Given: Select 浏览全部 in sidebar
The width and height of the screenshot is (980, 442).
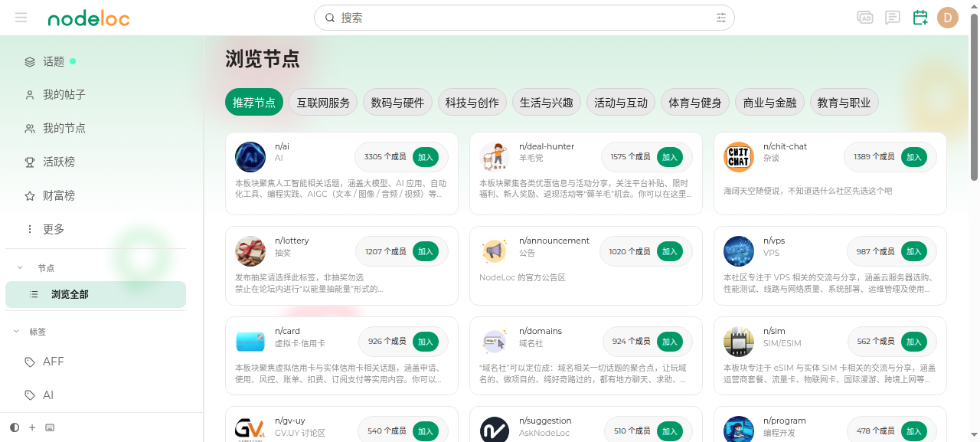Looking at the screenshot, I should [96, 294].
